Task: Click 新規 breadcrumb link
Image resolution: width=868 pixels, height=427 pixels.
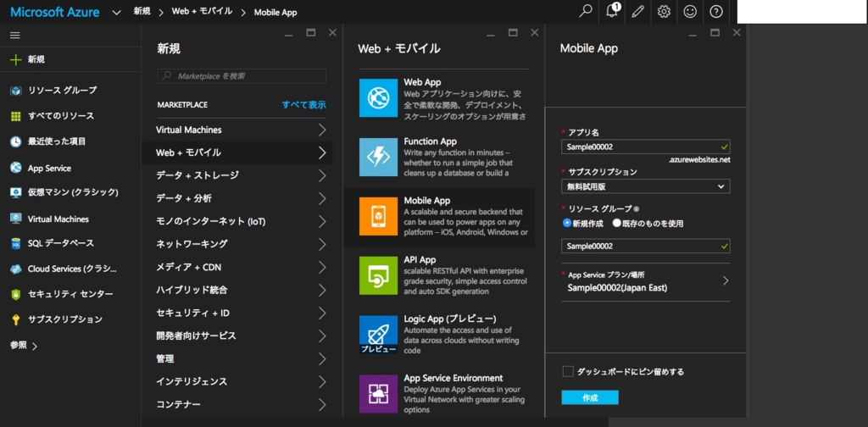Action: (142, 12)
